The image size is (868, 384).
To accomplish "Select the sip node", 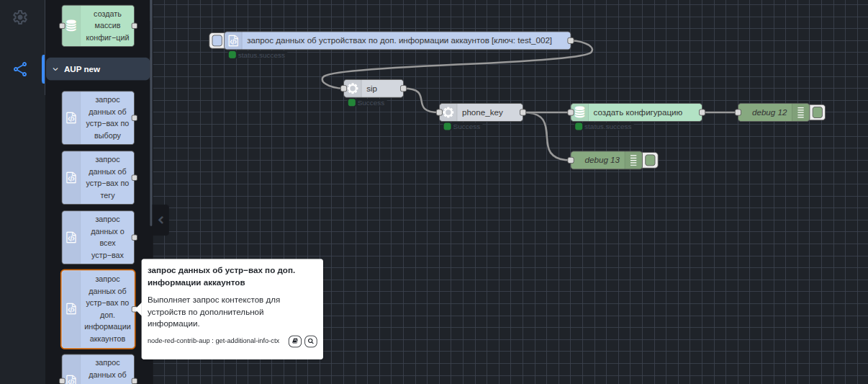I will 374,89.
